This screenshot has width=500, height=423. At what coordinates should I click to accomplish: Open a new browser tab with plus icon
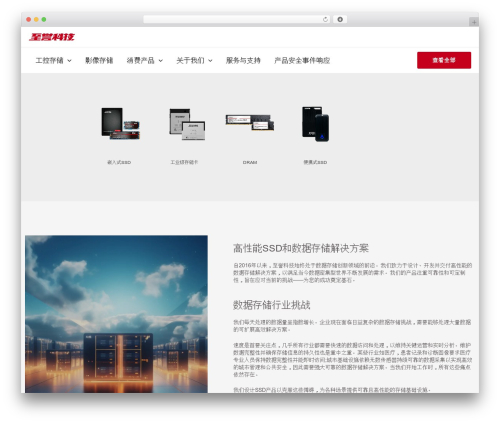(474, 22)
